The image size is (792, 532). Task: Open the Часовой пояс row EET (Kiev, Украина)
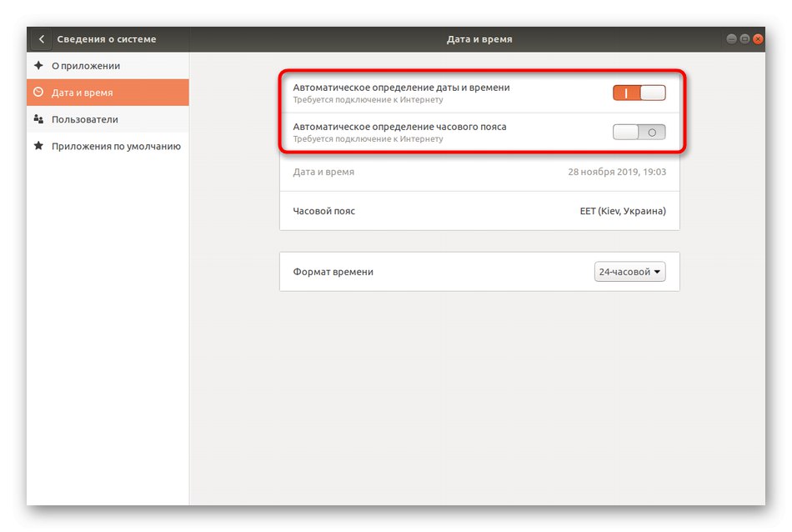(479, 211)
